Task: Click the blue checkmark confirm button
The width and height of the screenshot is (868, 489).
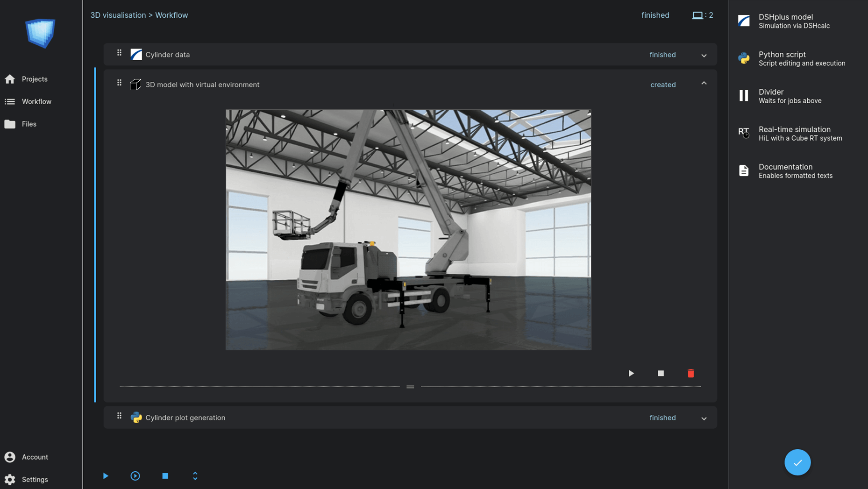Action: 797,462
